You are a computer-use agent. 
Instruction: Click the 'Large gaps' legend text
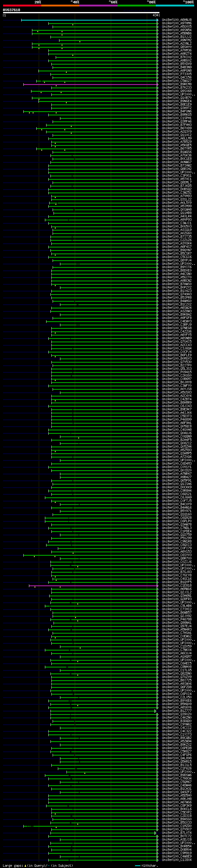tap(13, 866)
